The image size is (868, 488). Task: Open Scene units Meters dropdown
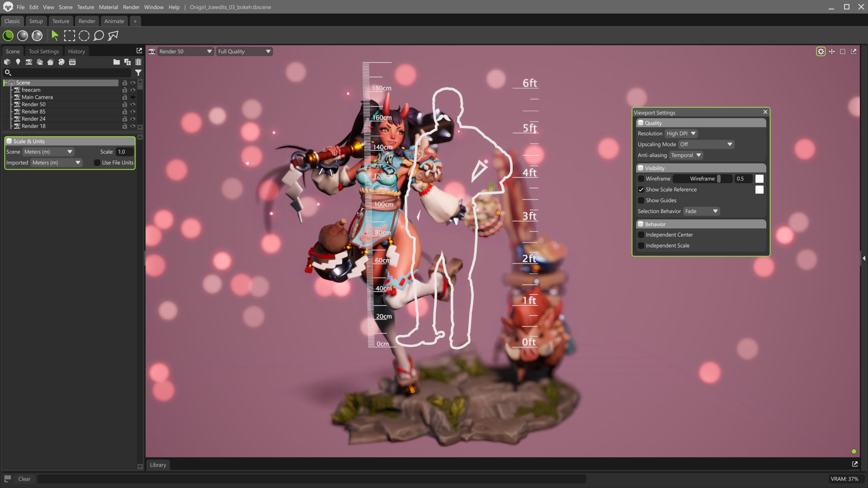pyautogui.click(x=48, y=152)
